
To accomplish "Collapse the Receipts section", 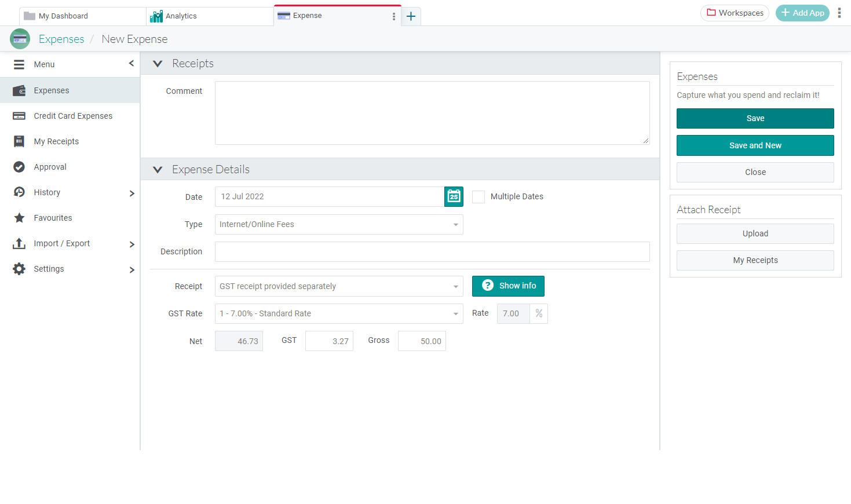I will [x=157, y=64].
